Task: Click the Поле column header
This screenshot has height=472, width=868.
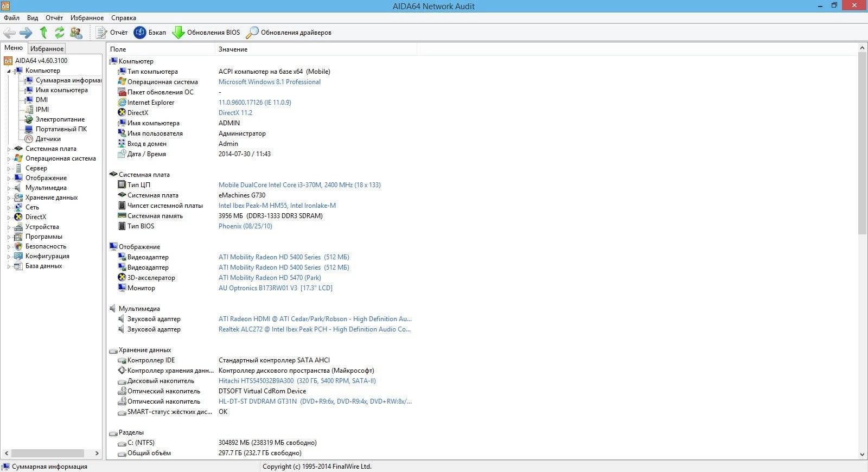Action: [x=161, y=49]
